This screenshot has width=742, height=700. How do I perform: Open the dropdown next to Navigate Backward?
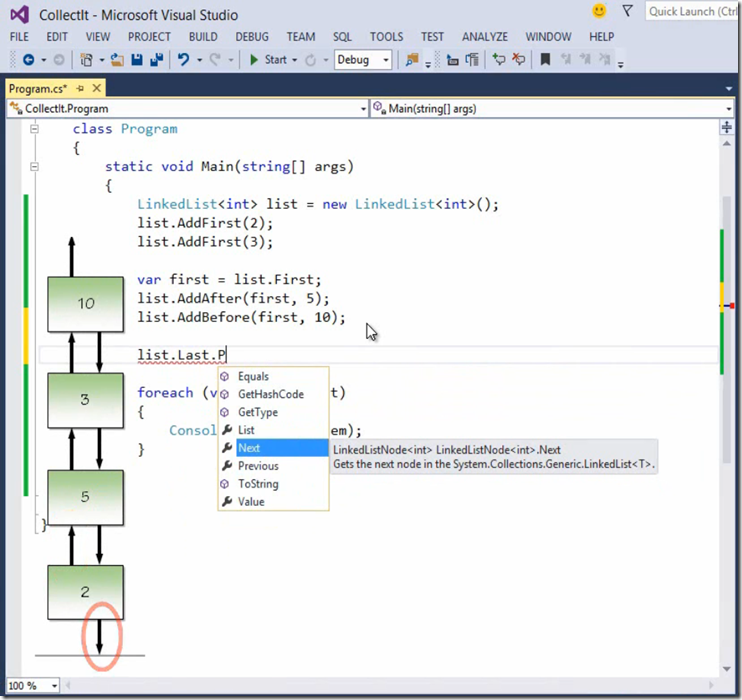[44, 60]
